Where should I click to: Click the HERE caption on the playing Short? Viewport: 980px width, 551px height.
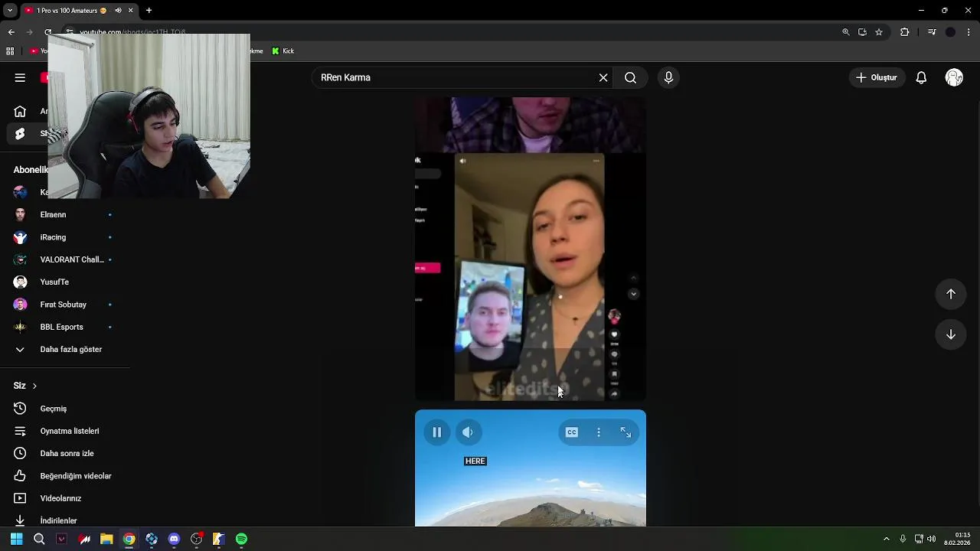point(475,461)
